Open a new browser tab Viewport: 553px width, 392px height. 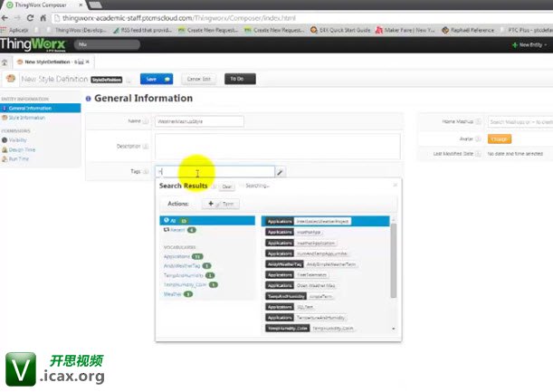coord(95,5)
